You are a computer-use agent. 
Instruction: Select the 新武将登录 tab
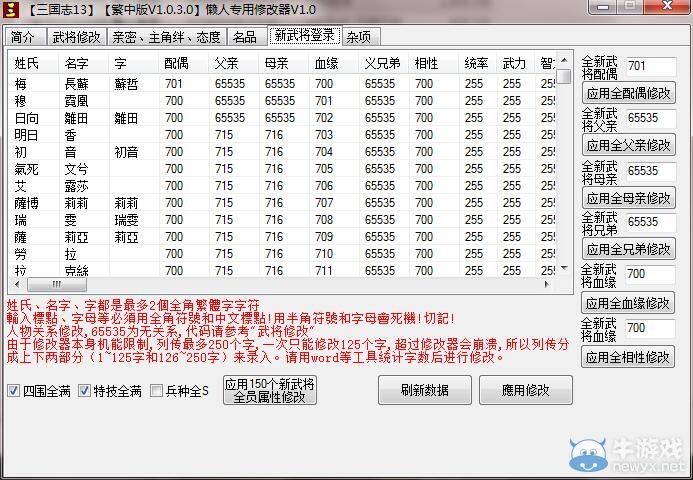click(305, 35)
